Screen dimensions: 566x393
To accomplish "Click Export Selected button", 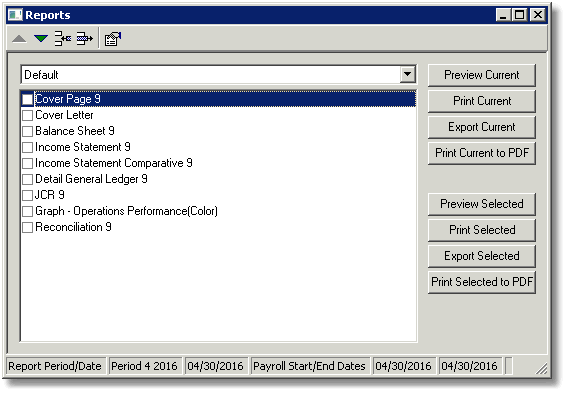I will click(x=482, y=256).
